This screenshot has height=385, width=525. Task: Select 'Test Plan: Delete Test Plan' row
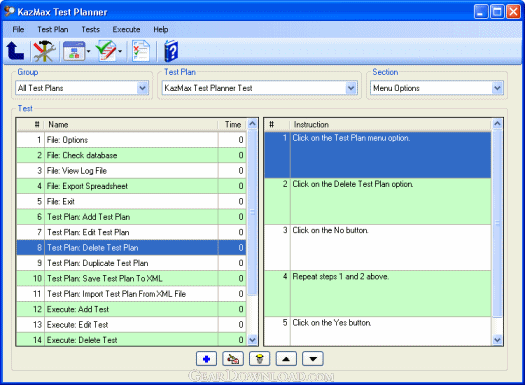pyautogui.click(x=131, y=248)
